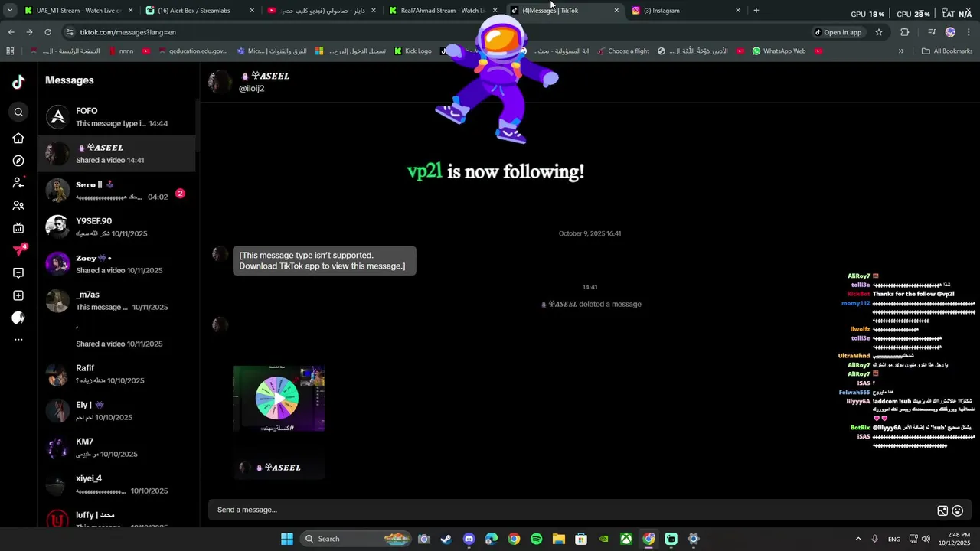The height and width of the screenshot is (551, 980).
Task: Open the More three-dots sidebar menu
Action: coord(18,340)
